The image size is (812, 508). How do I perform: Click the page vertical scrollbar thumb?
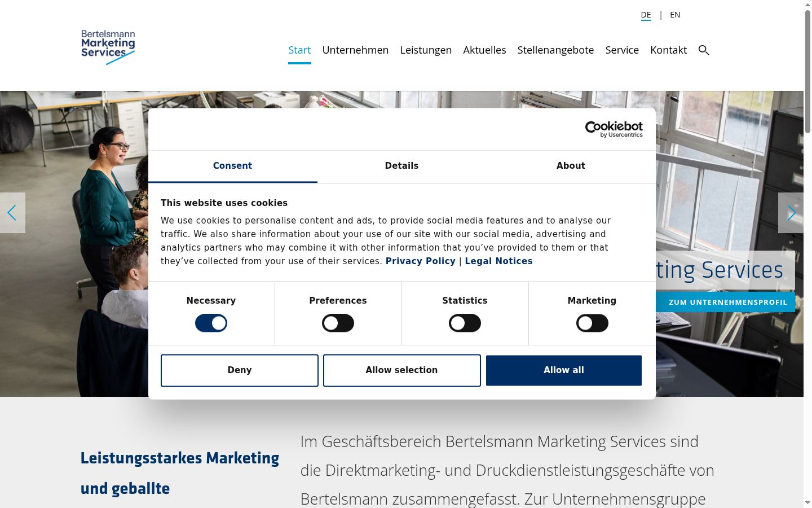click(x=807, y=71)
